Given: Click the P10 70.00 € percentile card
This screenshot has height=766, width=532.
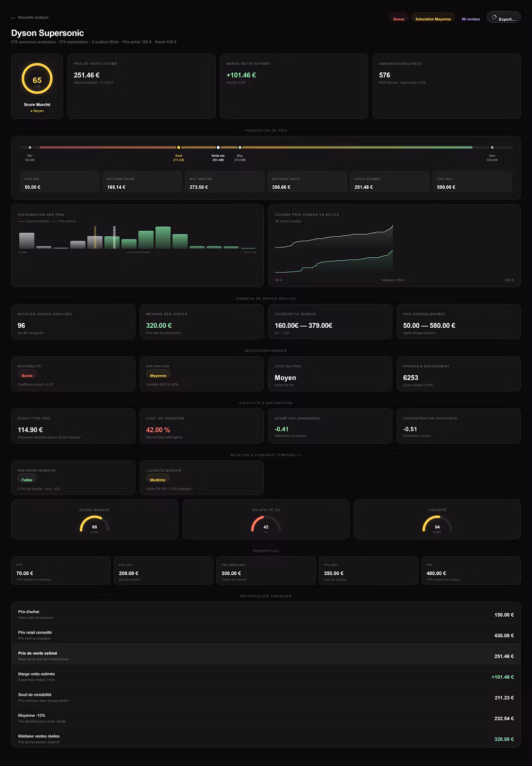Looking at the screenshot, I should pos(61,571).
